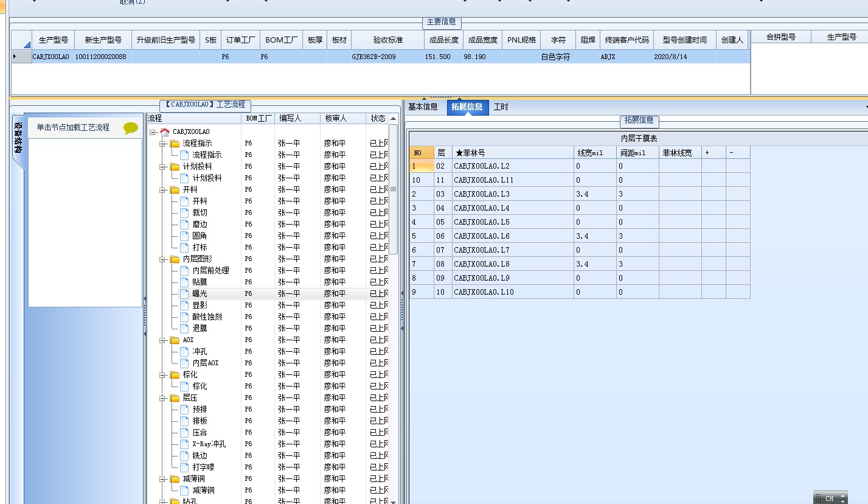
Task: Click the CH input language indicator
Action: point(829,499)
